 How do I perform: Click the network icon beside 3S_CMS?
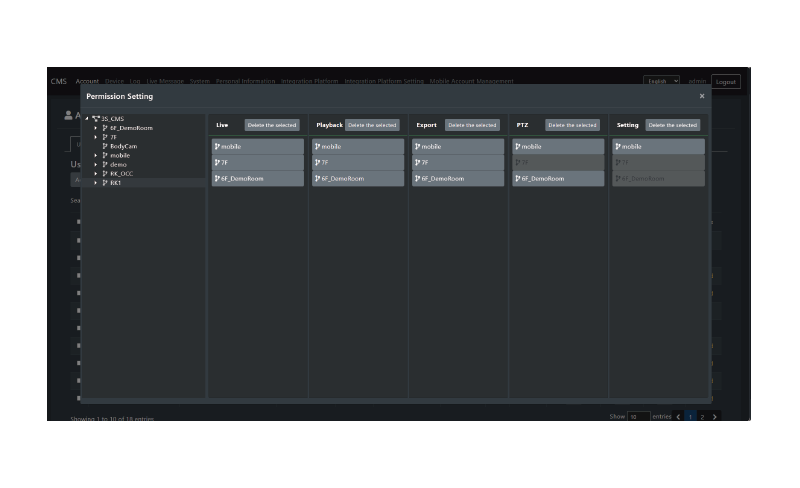[95, 118]
